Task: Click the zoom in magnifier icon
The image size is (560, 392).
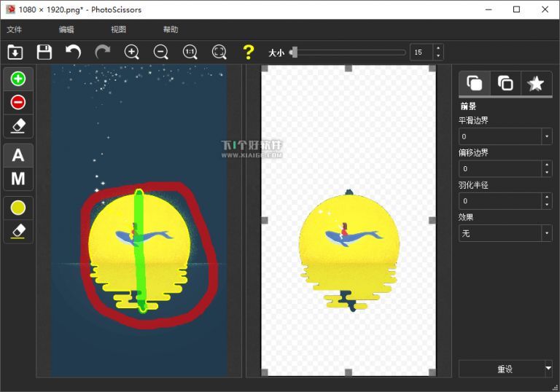Action: tap(131, 52)
